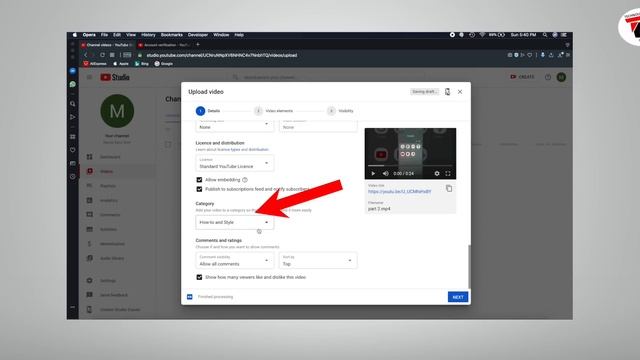
Task: Click the browser reload button
Action: click(102, 55)
